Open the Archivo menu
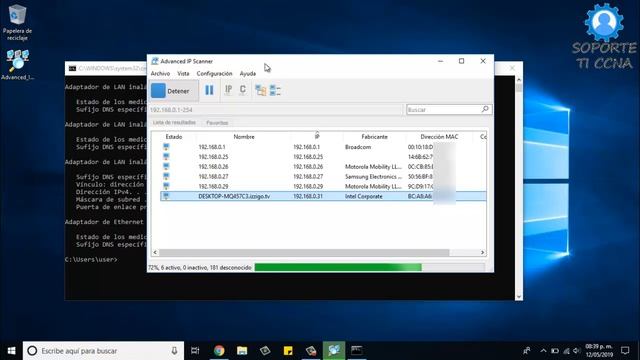Image resolution: width=640 pixels, height=360 pixels. 160,73
